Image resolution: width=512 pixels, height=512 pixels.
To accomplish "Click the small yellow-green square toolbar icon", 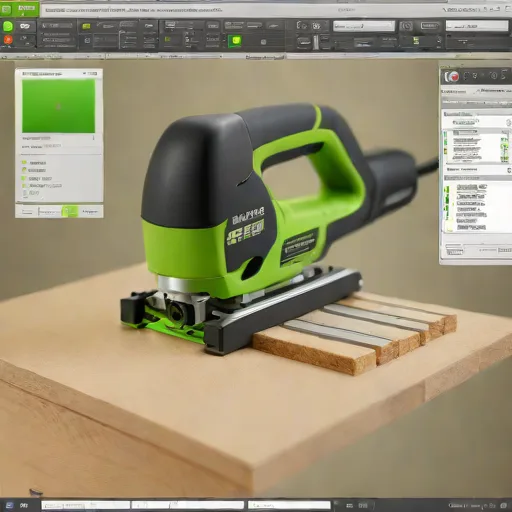I will click(x=86, y=26).
